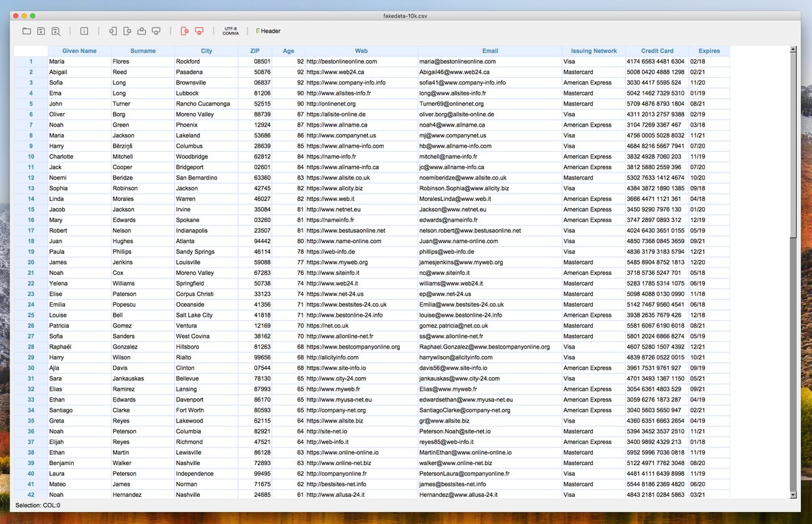Click the cell Salt Lake City
The height and width of the screenshot is (524, 812).
point(206,315)
